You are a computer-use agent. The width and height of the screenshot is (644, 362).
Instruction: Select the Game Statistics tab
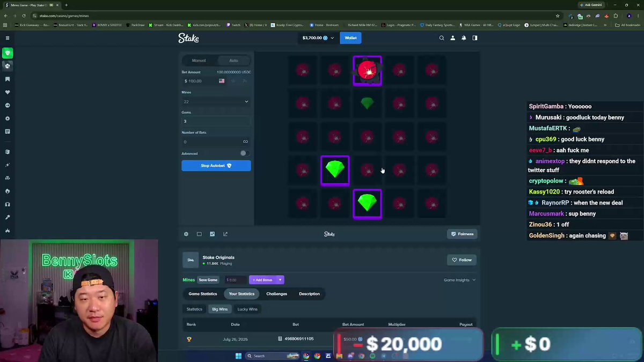[x=203, y=294]
